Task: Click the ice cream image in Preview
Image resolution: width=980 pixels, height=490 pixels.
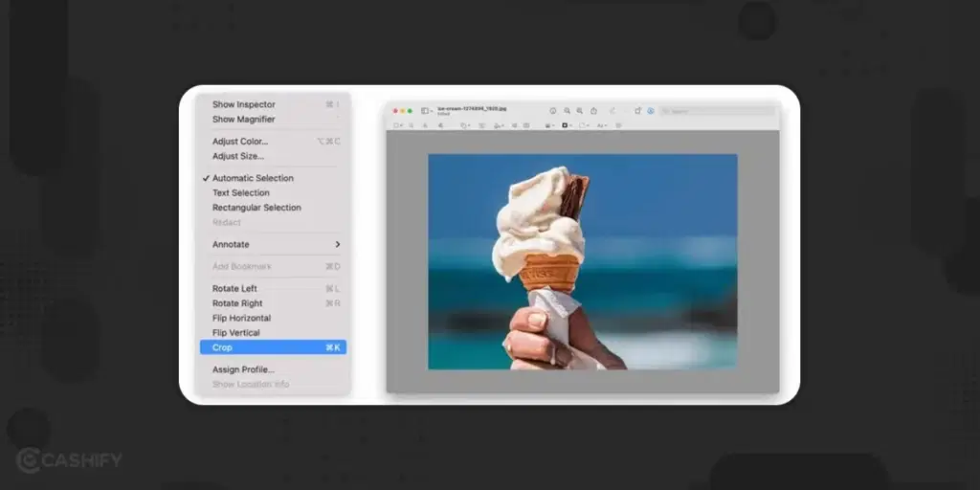Action: coord(583,262)
